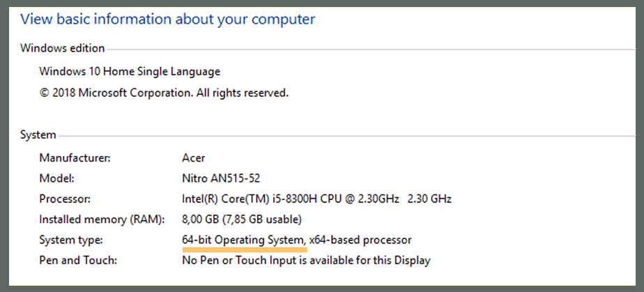Click the "Windows edition" section header
644x292 pixels.
(63, 48)
